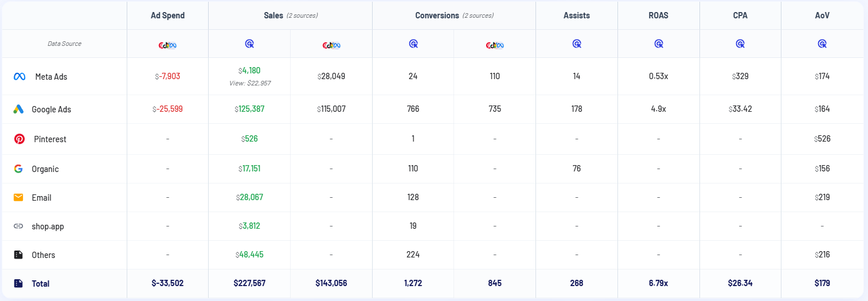Viewport: 868px width, 301px height.
Task: Click the Meta Ads sales value $4,180
Action: click(250, 71)
